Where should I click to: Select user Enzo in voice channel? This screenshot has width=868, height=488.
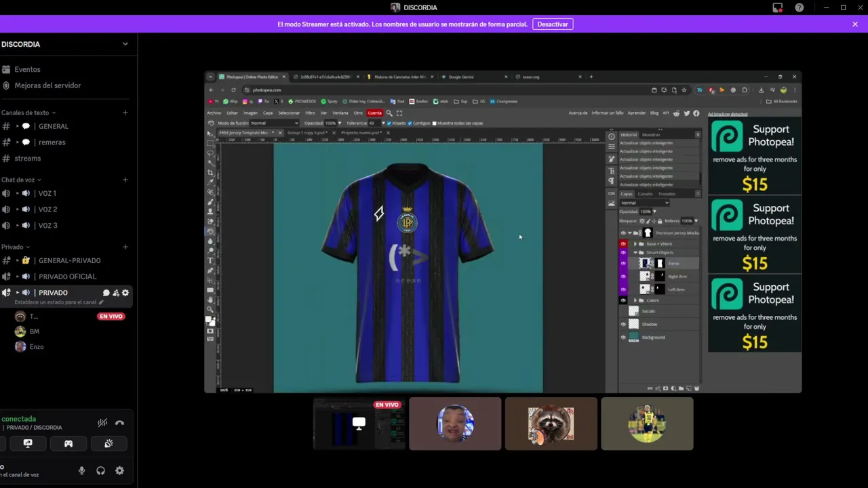[36, 347]
